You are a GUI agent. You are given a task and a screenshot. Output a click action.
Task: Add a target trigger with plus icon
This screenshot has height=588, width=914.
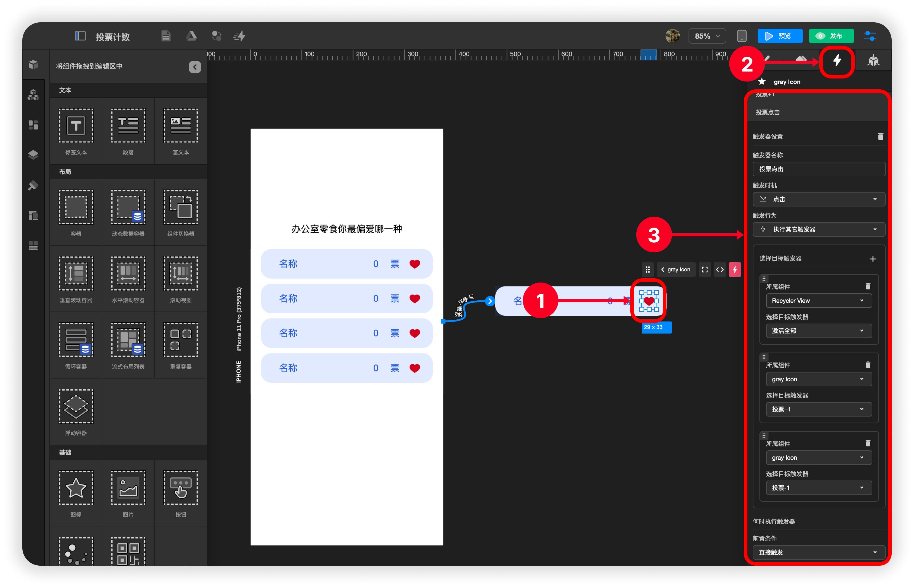[872, 259]
